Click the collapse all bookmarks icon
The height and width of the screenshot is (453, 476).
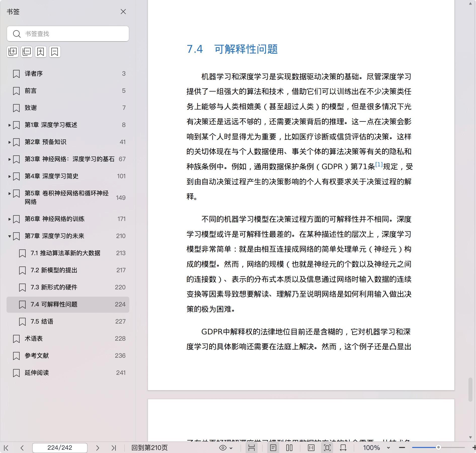point(27,52)
